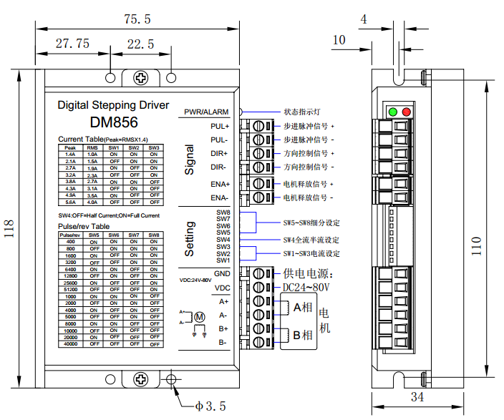The height and width of the screenshot is (420, 504).
Task: Click the VDC:24V-80V voltage note
Action: point(195,280)
